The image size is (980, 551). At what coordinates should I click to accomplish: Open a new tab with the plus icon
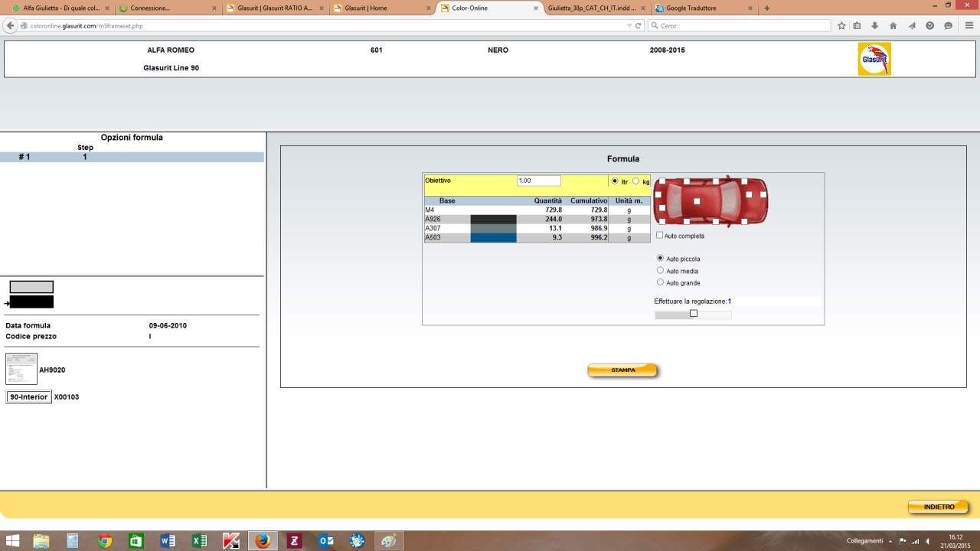[x=767, y=8]
